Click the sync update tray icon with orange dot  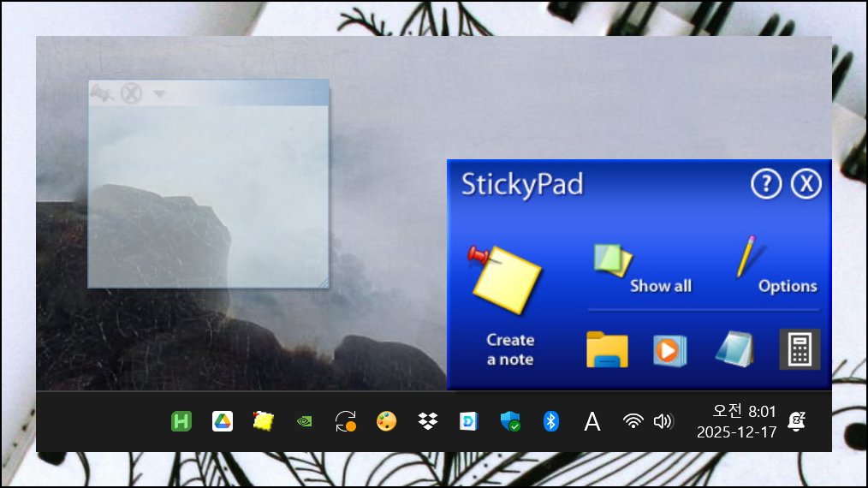pos(346,421)
